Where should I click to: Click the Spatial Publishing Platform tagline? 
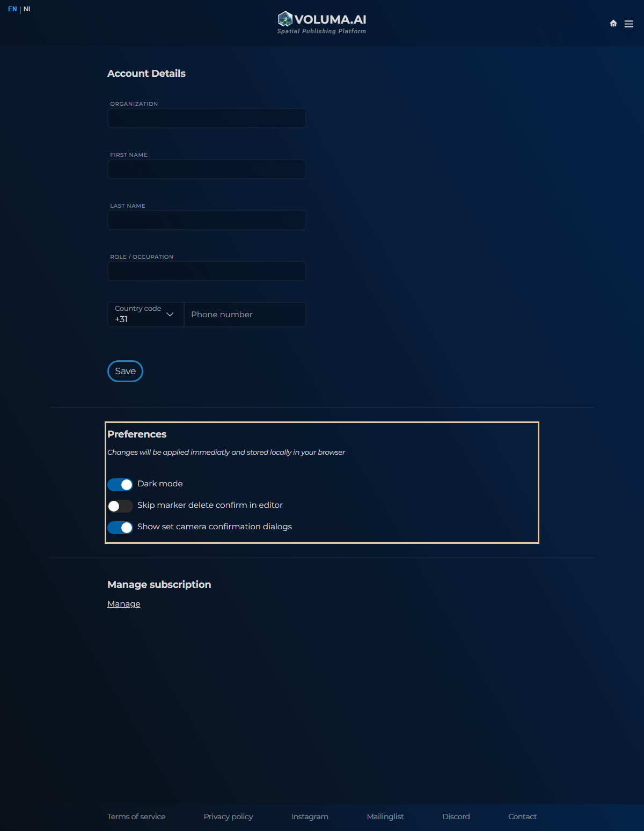pyautogui.click(x=321, y=31)
